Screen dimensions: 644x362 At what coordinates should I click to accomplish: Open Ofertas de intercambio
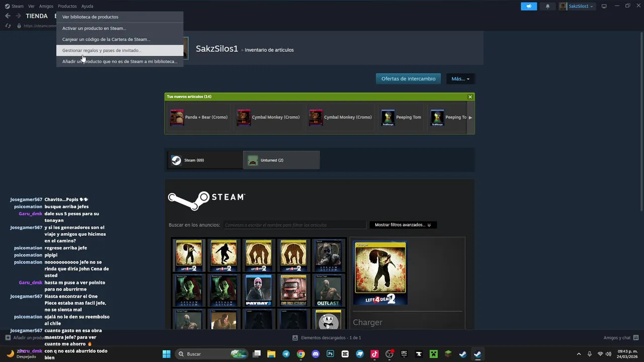[409, 78]
